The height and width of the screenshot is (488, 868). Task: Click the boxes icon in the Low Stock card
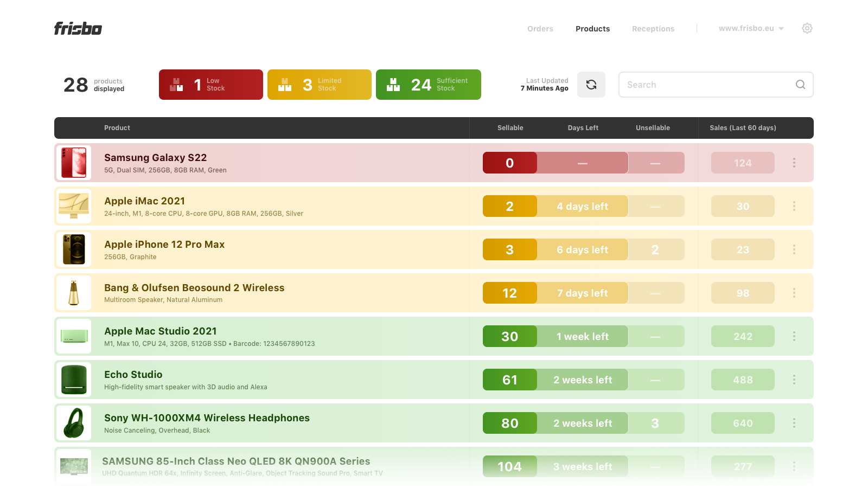pyautogui.click(x=176, y=85)
